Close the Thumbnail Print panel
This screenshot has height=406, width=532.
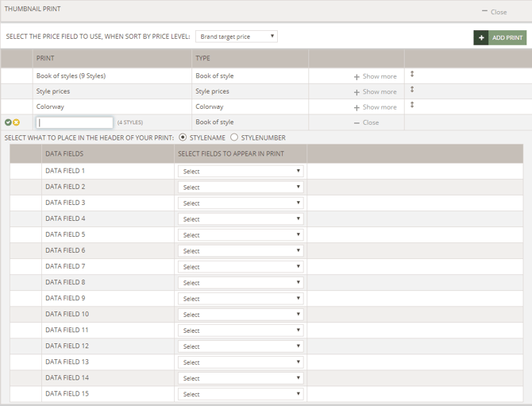click(494, 12)
